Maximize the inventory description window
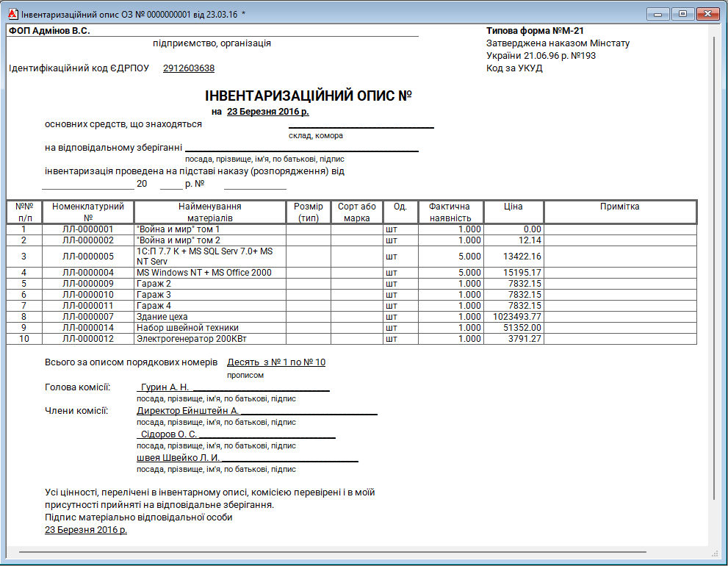This screenshot has height=566, width=728. click(x=682, y=14)
